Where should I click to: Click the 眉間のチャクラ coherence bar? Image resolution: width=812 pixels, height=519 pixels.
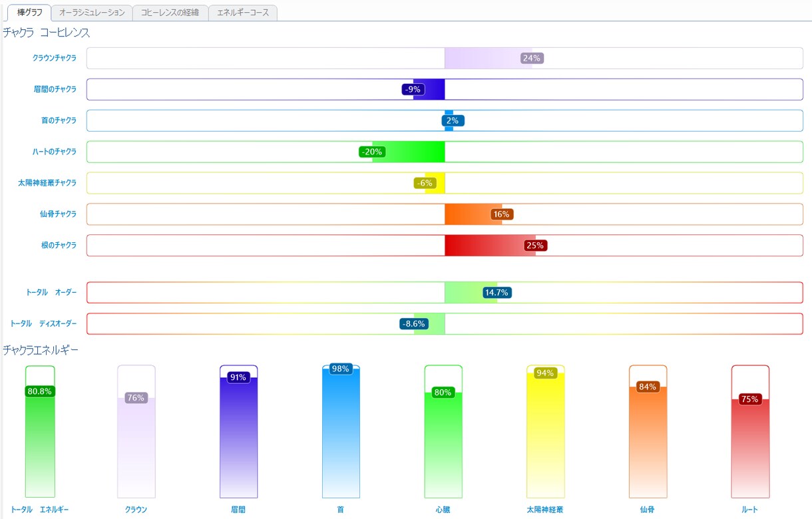click(445, 89)
